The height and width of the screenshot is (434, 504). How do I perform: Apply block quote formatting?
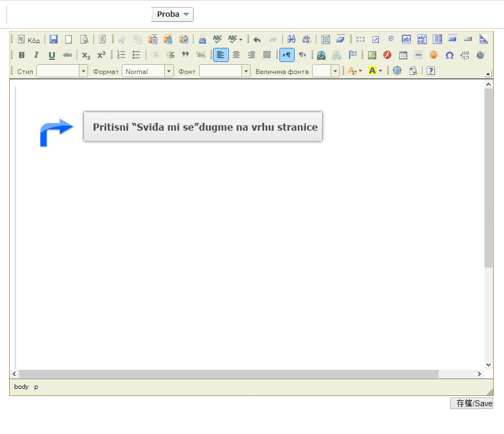(185, 55)
